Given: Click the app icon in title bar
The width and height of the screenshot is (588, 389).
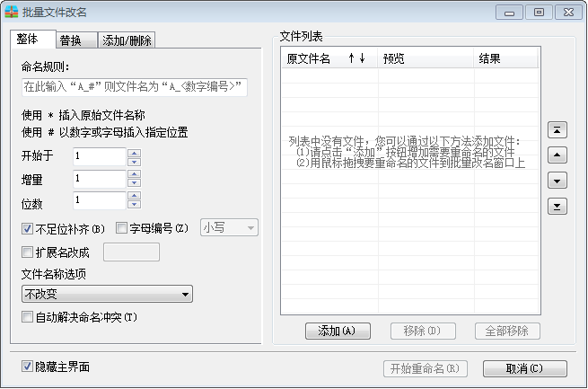Looking at the screenshot, I should pyautogui.click(x=11, y=12).
